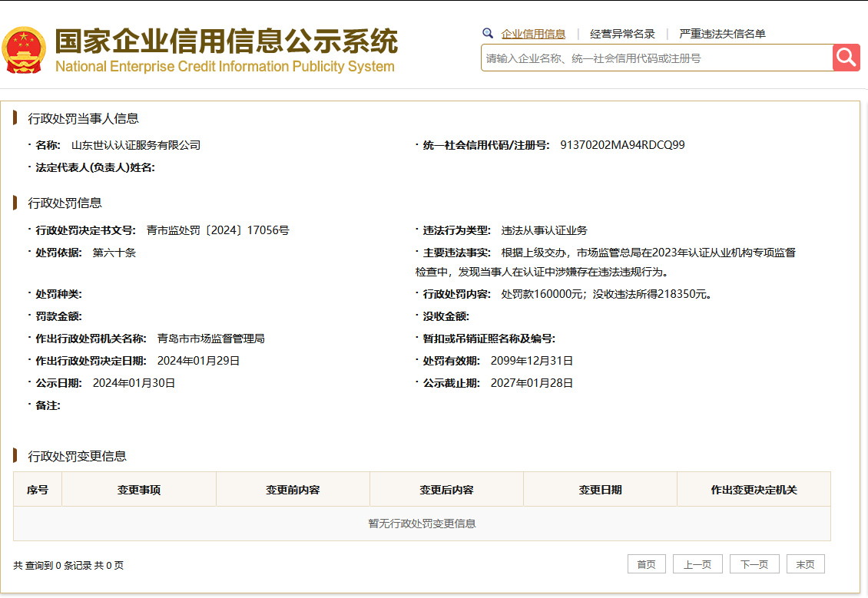The image size is (868, 598).
Task: Click the 行政处罚当事人信息 section heading
Action: pyautogui.click(x=83, y=118)
